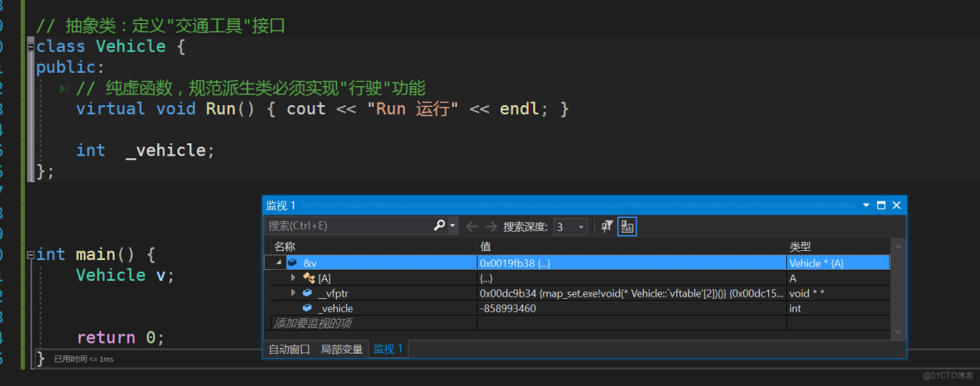Image resolution: width=980 pixels, height=386 pixels.
Task: Select the _vehicle watch row name
Action: click(335, 308)
